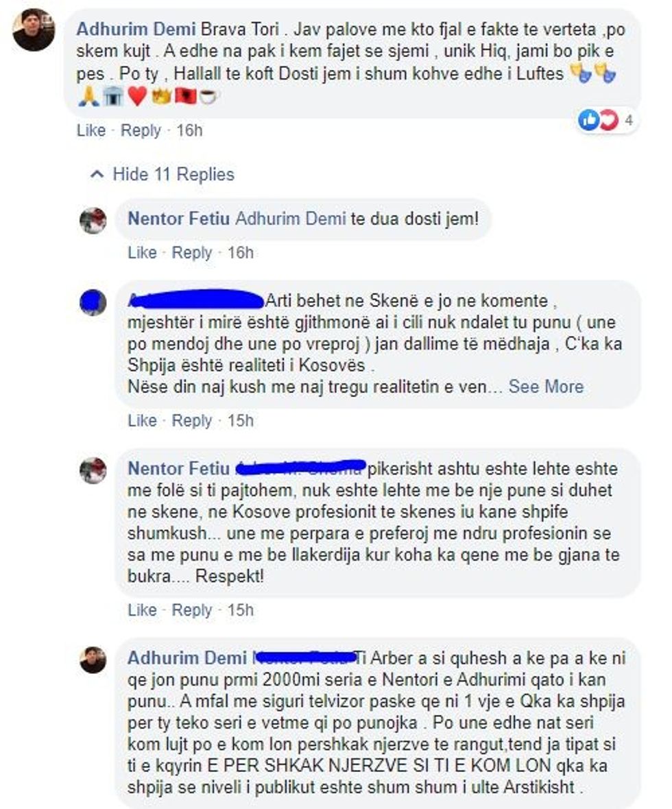Reply to Adhurim Demi's top comment
This screenshot has width=672, height=809.
[x=141, y=130]
